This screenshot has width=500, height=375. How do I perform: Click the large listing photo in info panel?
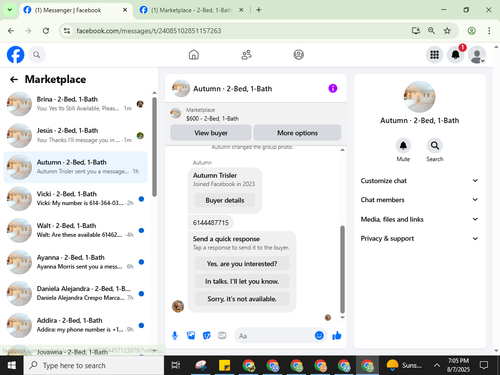(419, 97)
